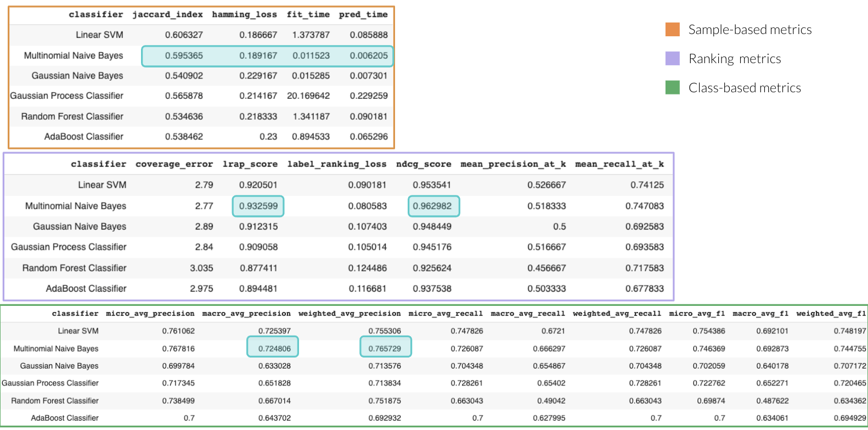Select the coverage_error column header

[x=174, y=164]
